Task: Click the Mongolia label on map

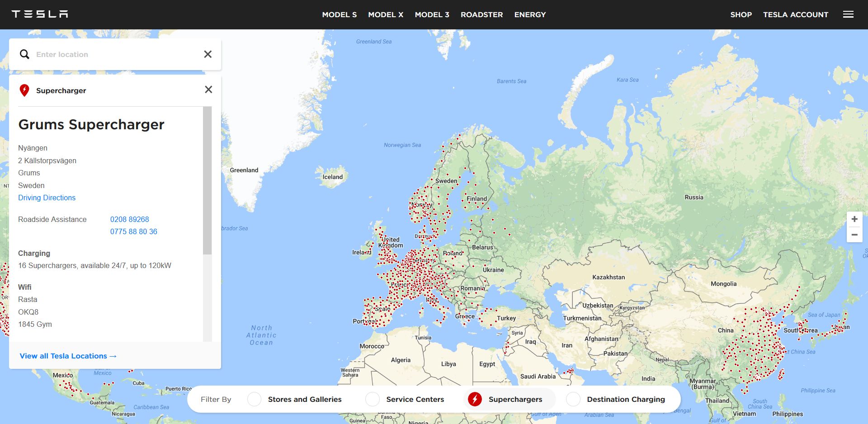Action: pyautogui.click(x=724, y=284)
